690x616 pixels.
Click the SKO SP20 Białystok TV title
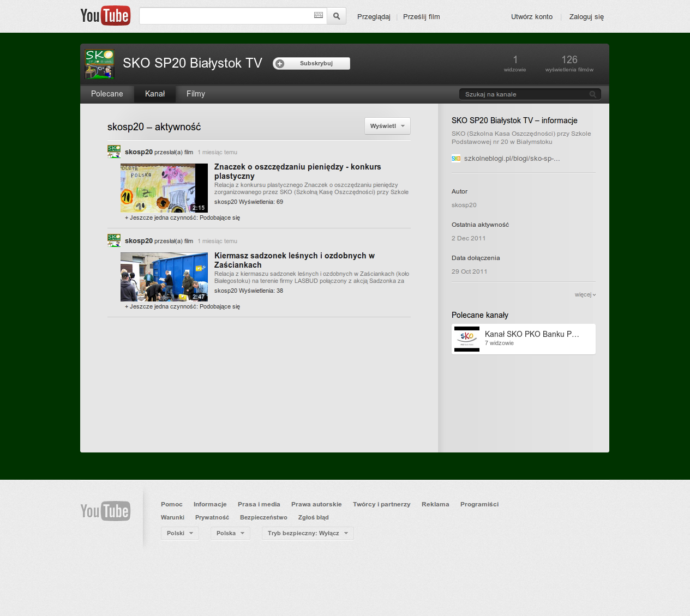tap(193, 63)
